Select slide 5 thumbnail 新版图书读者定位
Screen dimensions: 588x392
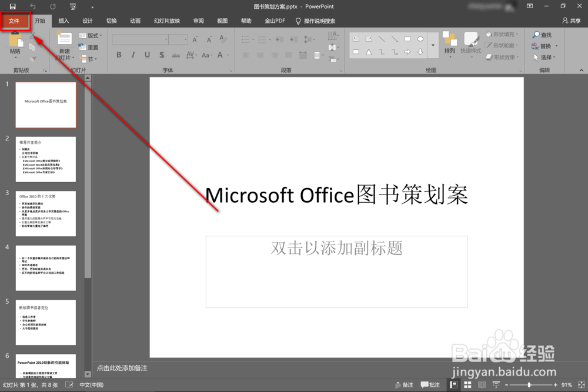(x=46, y=322)
